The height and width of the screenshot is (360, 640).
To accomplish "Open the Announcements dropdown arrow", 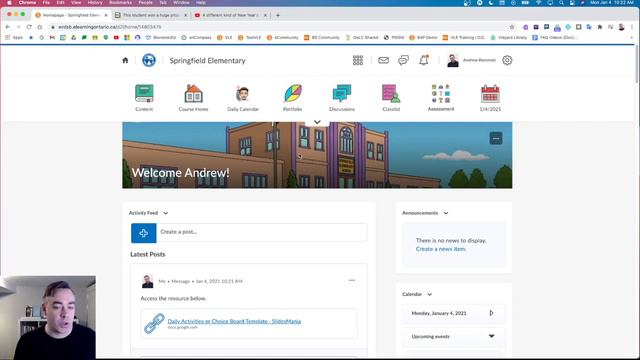I will click(x=446, y=213).
